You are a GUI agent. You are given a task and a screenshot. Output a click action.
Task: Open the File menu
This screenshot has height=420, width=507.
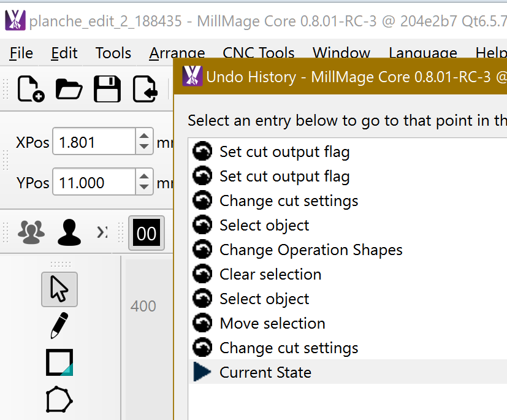tap(21, 53)
